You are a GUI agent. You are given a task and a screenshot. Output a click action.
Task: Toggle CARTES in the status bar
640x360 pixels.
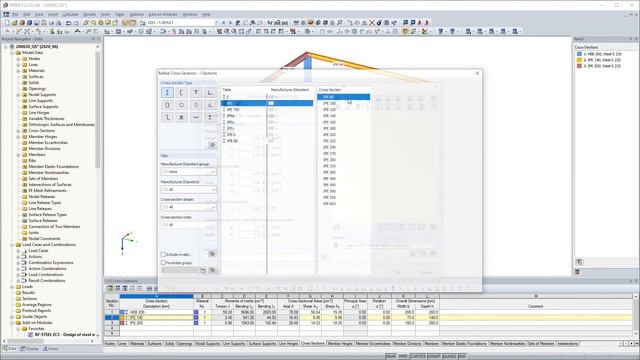(418, 356)
